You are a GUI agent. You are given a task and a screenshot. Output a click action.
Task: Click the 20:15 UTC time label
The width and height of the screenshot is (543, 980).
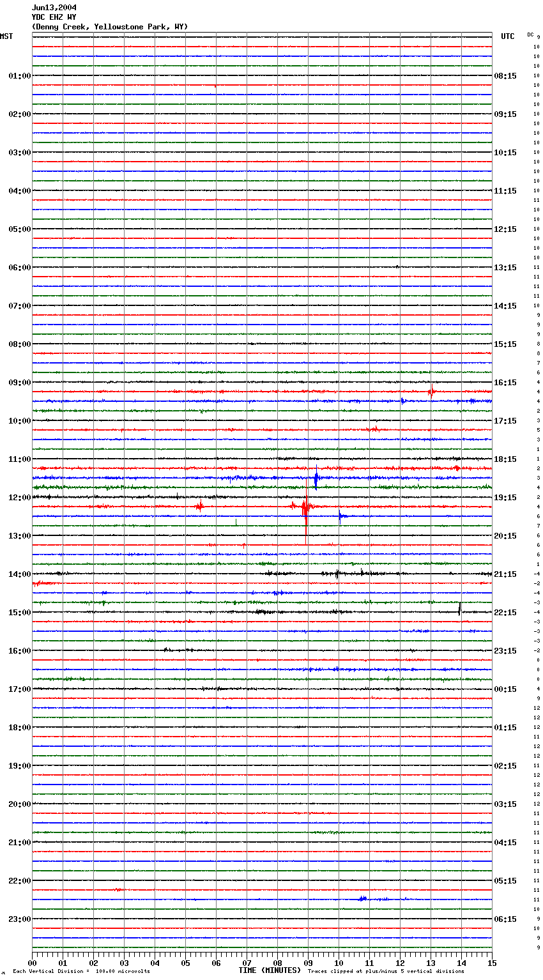click(505, 536)
